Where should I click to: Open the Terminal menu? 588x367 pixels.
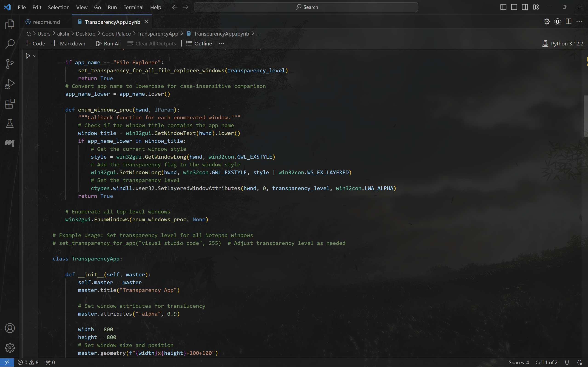[x=134, y=7]
